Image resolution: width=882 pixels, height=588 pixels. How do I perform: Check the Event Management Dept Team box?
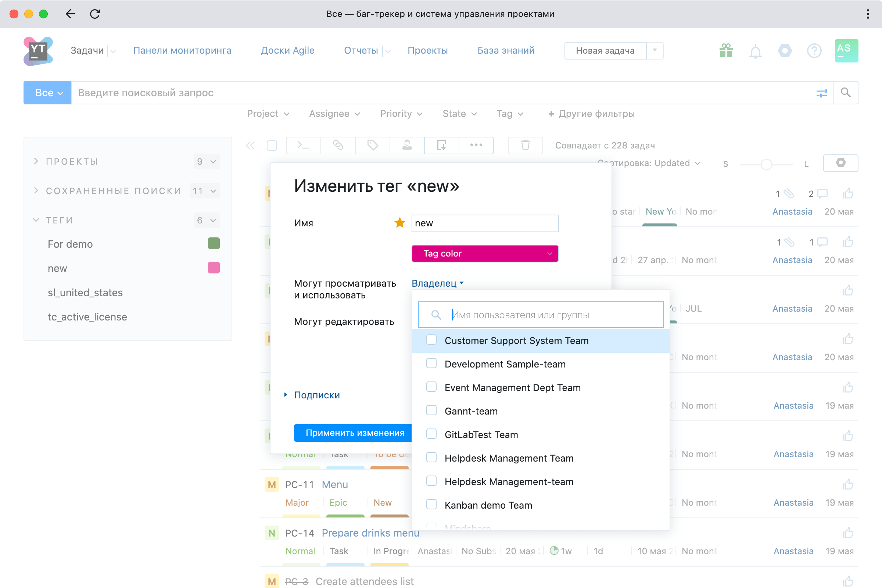(431, 387)
